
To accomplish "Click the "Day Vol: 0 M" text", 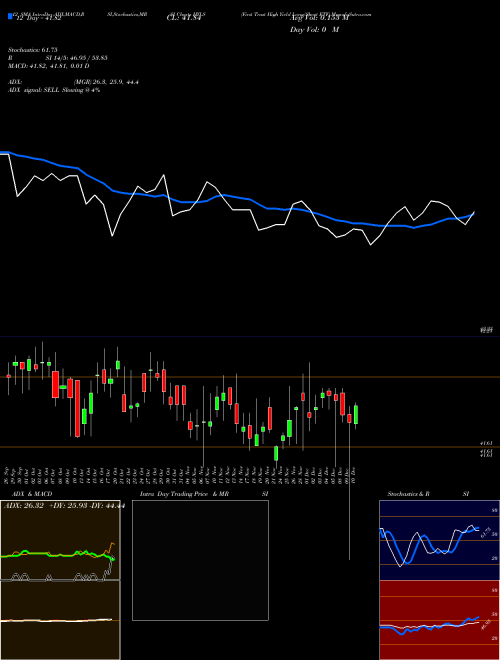I will tap(314, 30).
